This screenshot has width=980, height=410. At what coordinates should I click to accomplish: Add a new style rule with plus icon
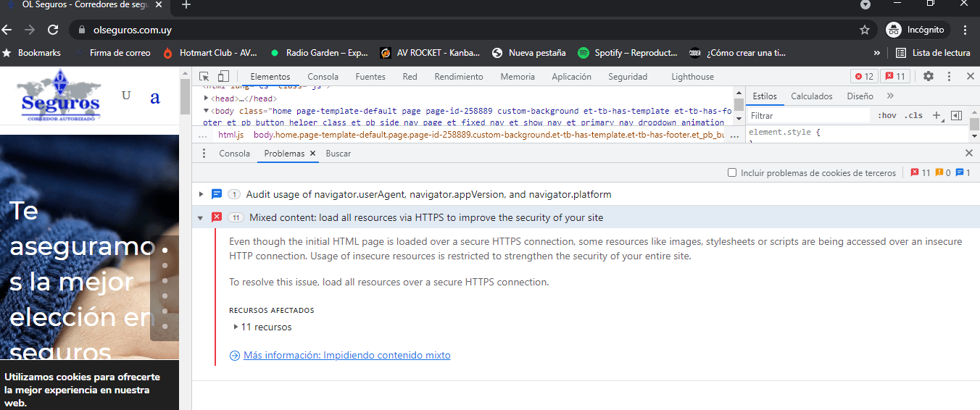coord(937,115)
